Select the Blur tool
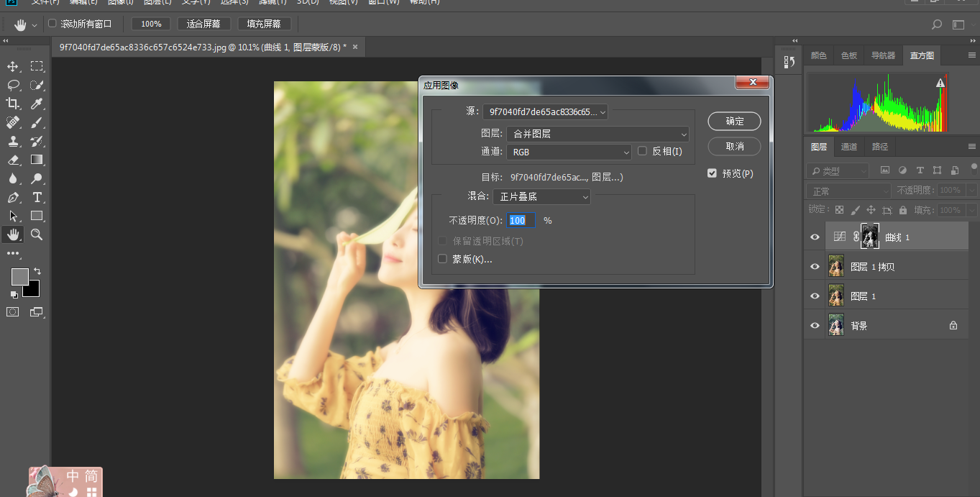Screen dimensions: 980x497 coord(13,178)
